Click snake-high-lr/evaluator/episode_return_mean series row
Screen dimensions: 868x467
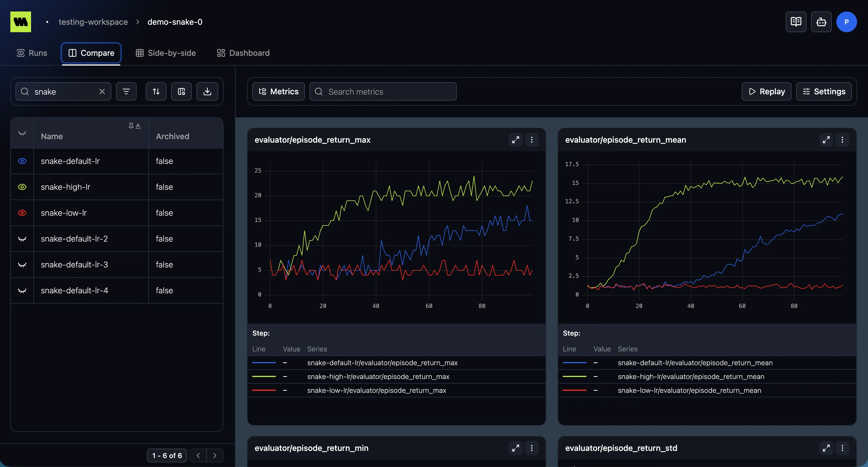coord(707,377)
